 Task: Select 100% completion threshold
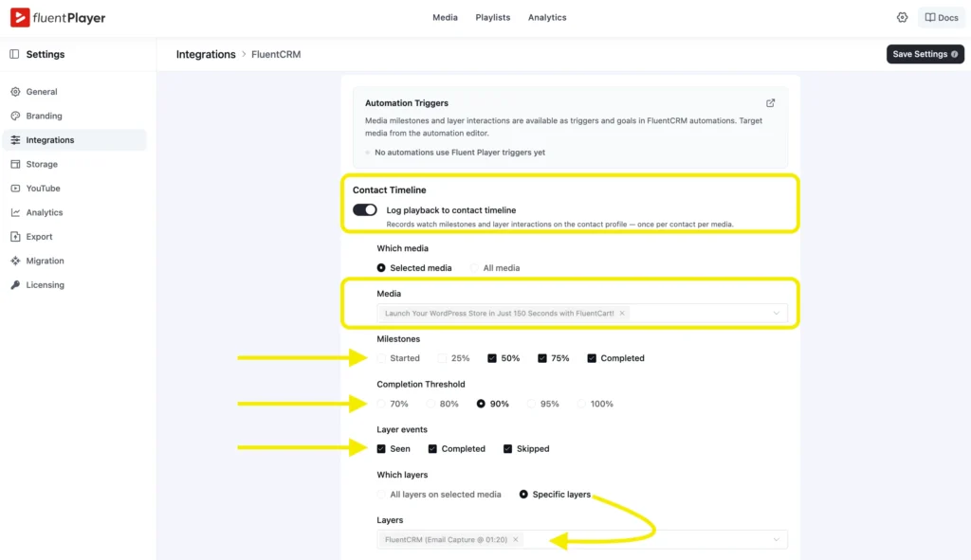581,404
